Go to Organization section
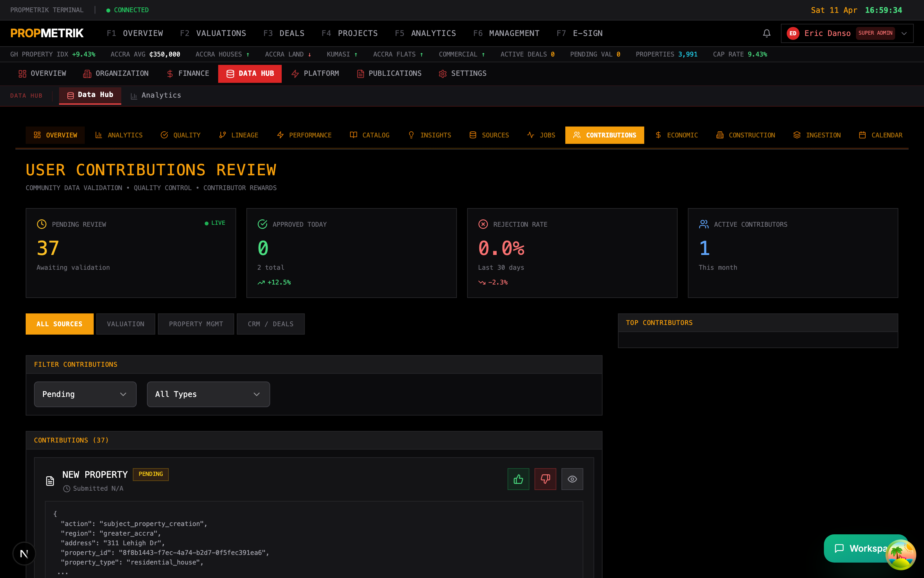The height and width of the screenshot is (578, 924). [x=116, y=74]
